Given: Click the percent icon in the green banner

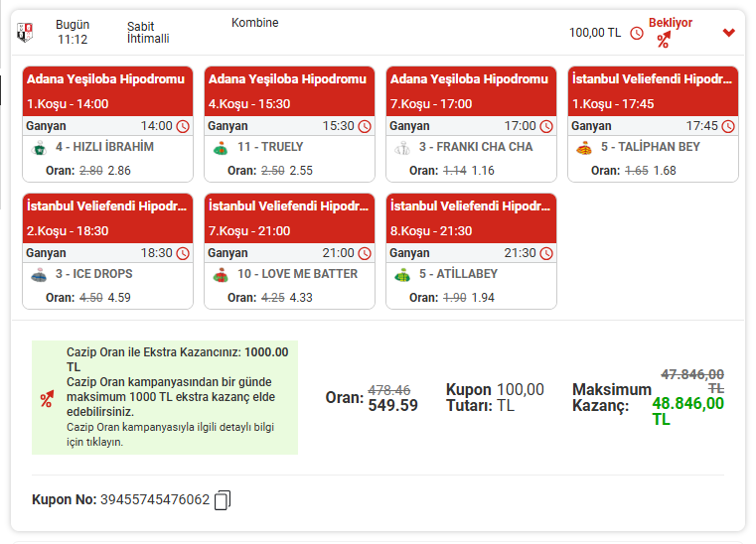Looking at the screenshot, I should (47, 398).
